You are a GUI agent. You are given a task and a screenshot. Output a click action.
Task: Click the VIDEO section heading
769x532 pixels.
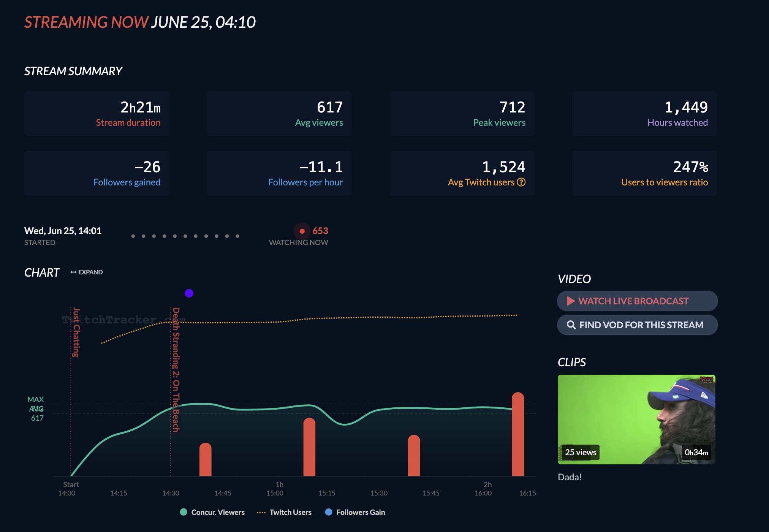(x=574, y=279)
